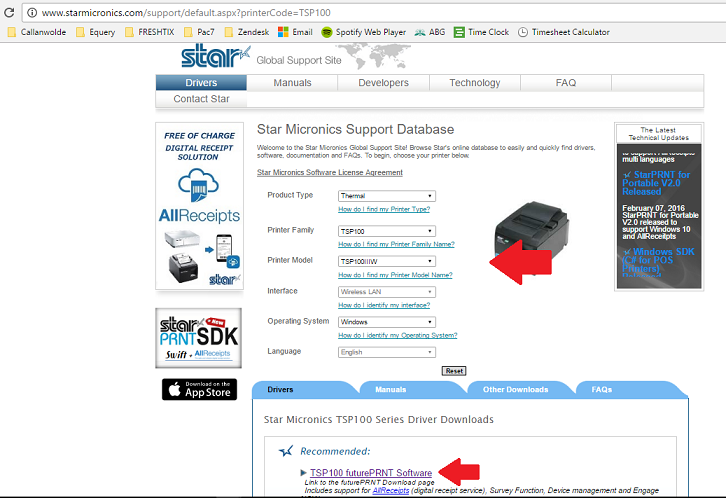Click 'How do I find my Printer Model Name?' link
The image size is (726, 498).
click(x=395, y=275)
